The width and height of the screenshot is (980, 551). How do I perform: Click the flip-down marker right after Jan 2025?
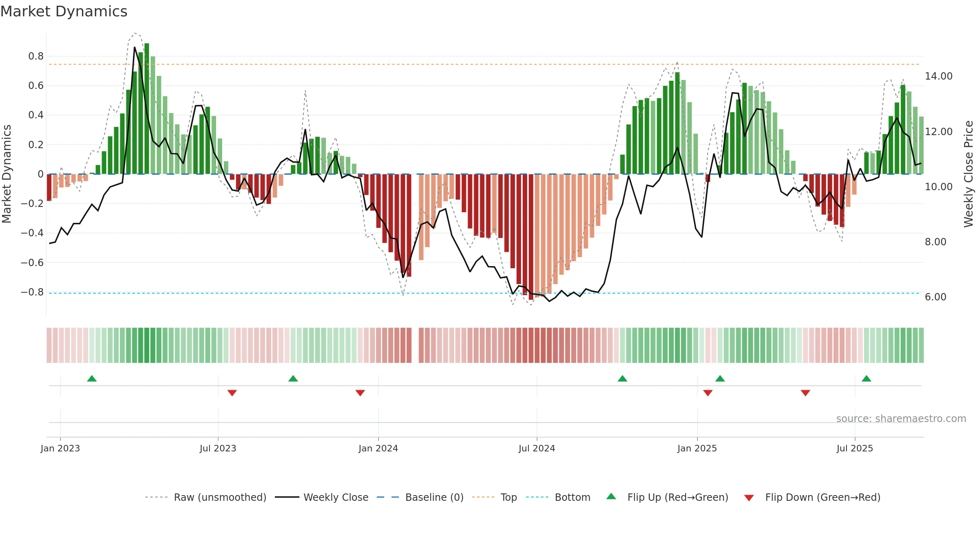tap(708, 393)
